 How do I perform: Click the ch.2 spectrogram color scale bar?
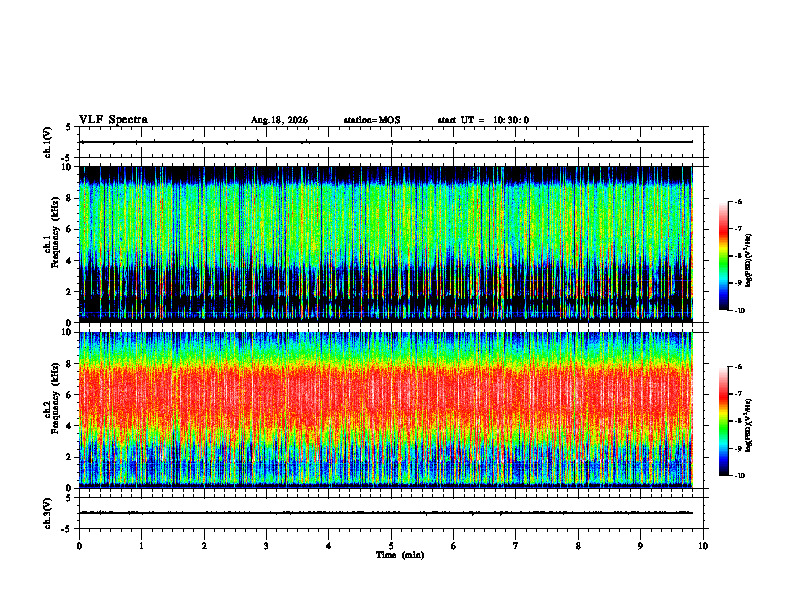coord(724,421)
